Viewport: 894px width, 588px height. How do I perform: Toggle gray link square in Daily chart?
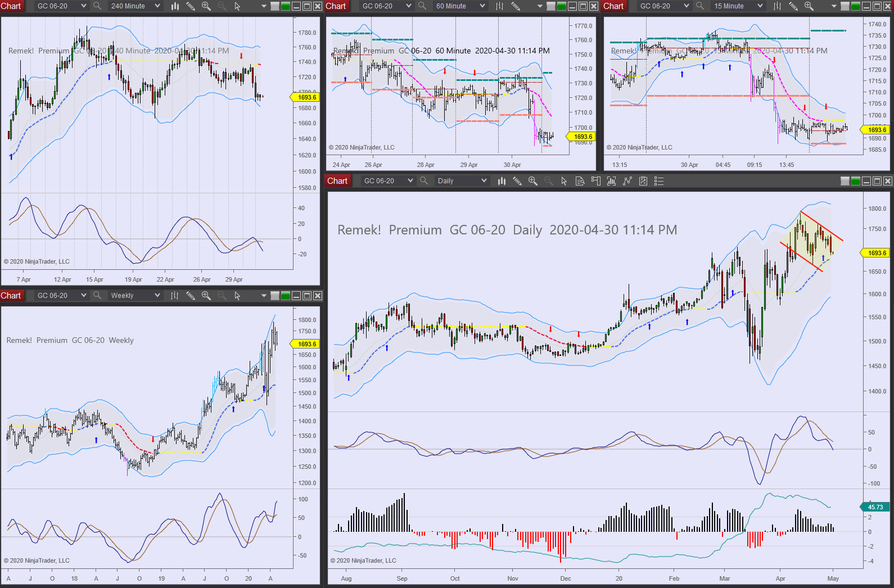coord(845,181)
